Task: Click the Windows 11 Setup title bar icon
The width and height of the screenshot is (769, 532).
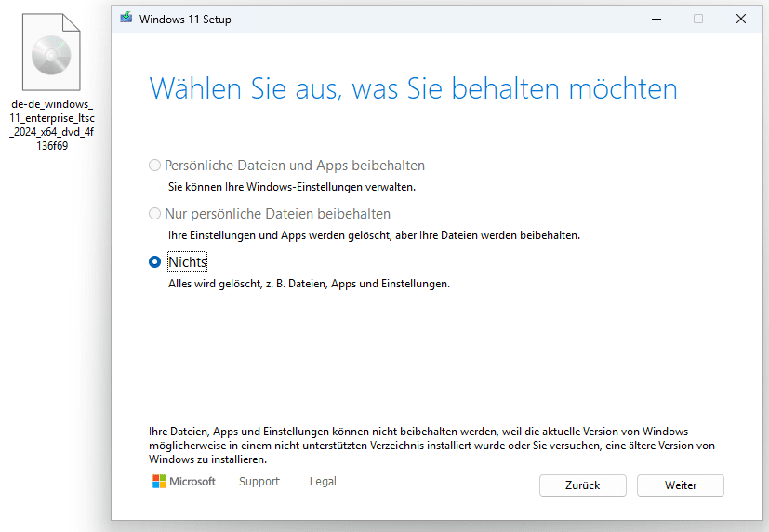Action: 126,19
